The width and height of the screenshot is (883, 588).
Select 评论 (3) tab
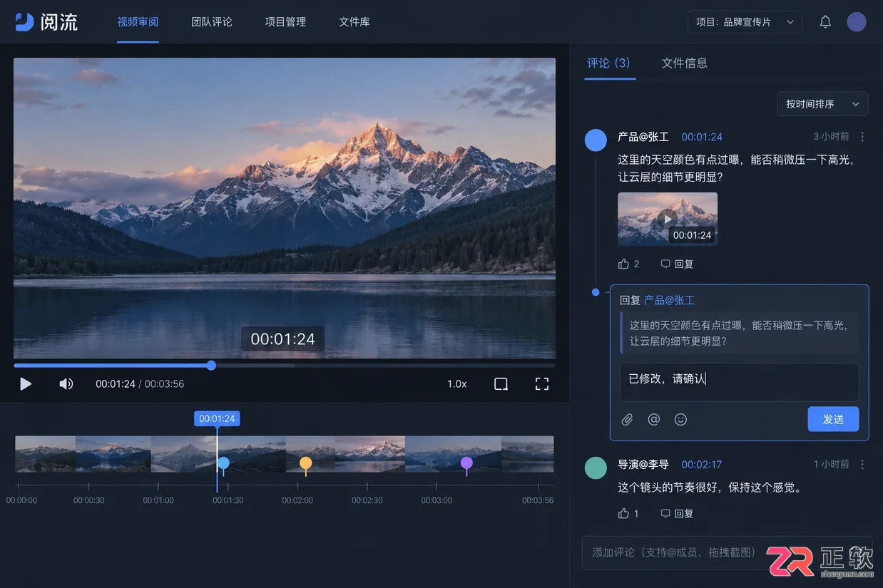pyautogui.click(x=609, y=63)
